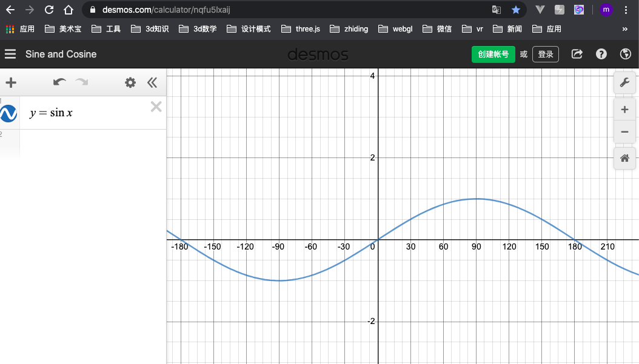Click the graph title 'Sine and Cosine'

61,54
